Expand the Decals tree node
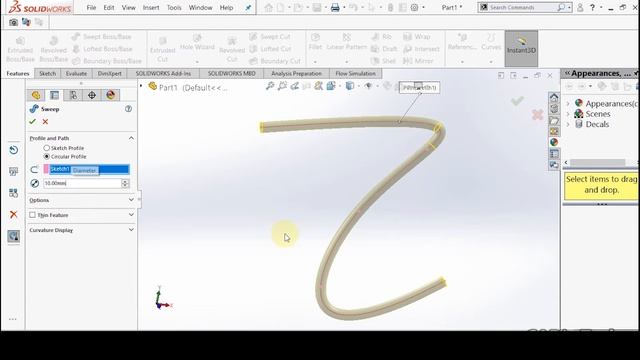This screenshot has height=360, width=640. [568, 124]
